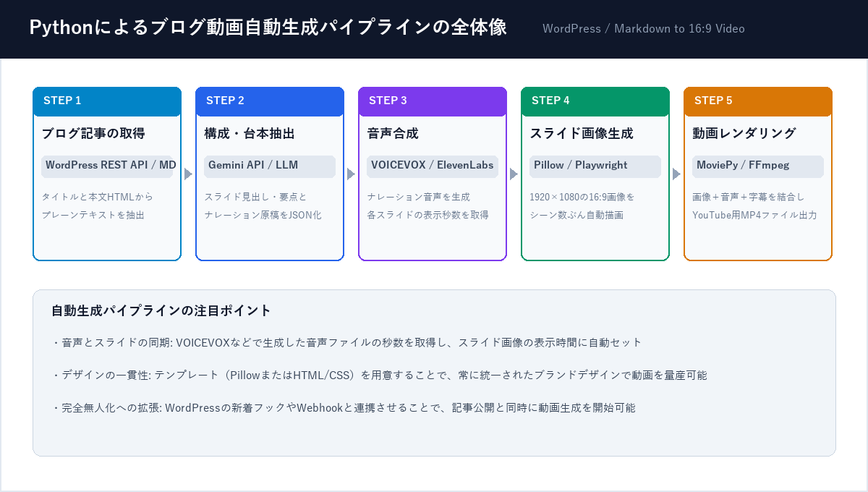Click the text 'タイトルと本文HTMLから'
The image size is (868, 492).
point(97,197)
